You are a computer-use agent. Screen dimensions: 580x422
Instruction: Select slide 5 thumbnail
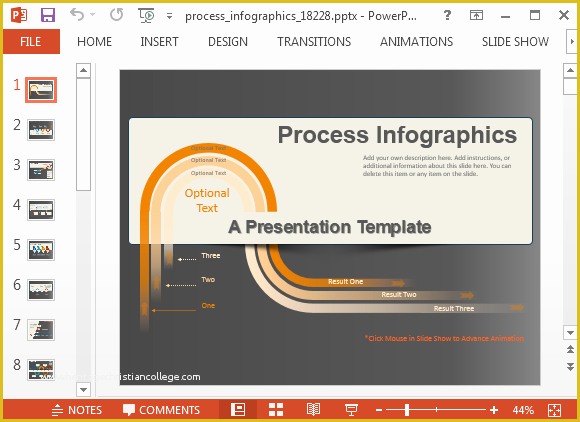[41, 250]
